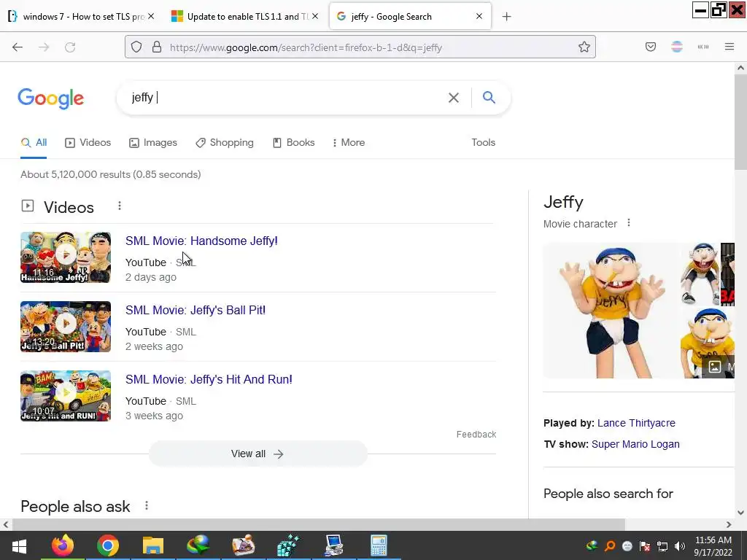Click the View all videos button
Screen dimensions: 747x560
tap(258, 454)
